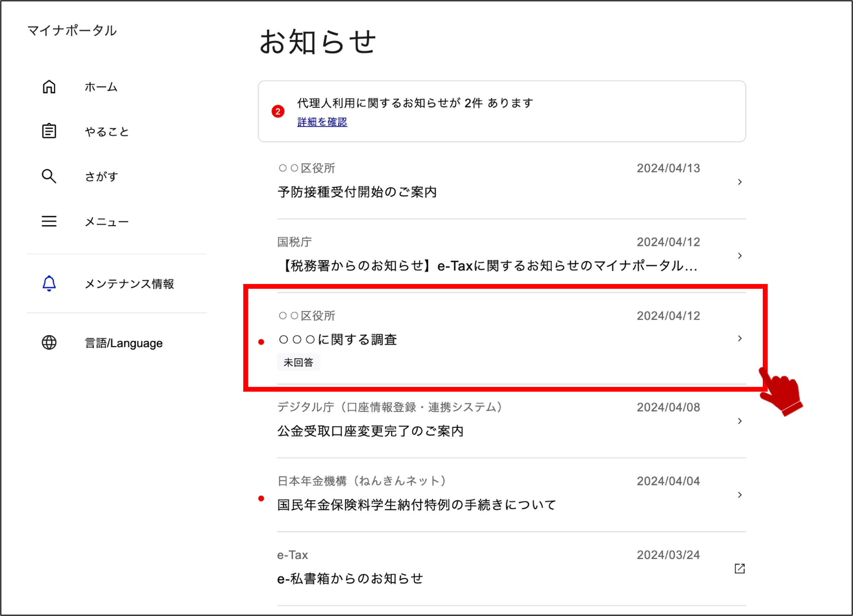Open the ホーム menu item
The height and width of the screenshot is (616, 853).
click(x=101, y=87)
